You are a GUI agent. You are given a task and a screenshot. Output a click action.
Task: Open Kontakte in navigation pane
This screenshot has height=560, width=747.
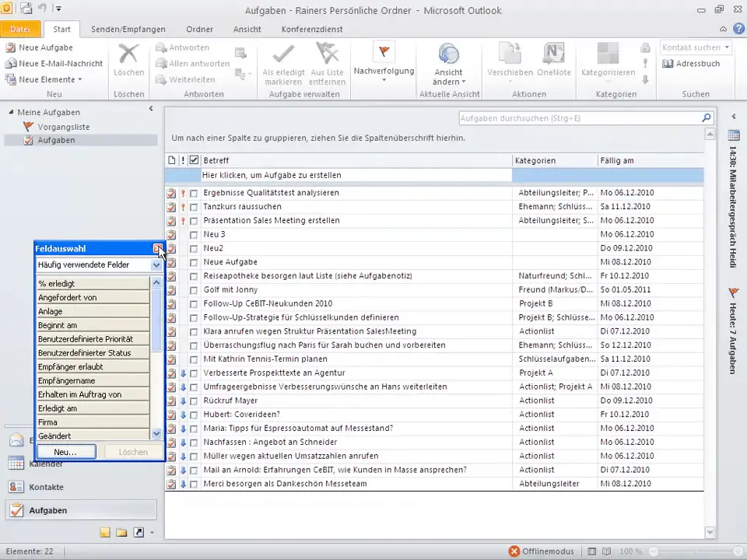(47, 487)
